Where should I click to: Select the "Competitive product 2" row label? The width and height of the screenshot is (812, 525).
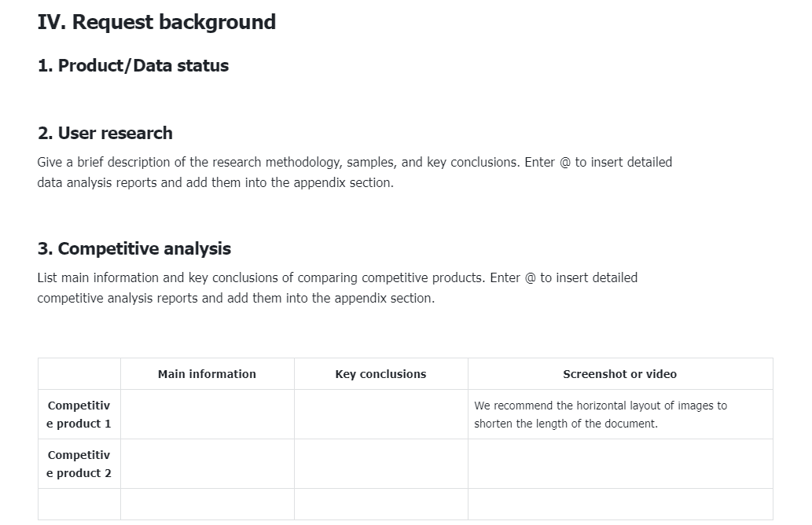[x=79, y=464]
